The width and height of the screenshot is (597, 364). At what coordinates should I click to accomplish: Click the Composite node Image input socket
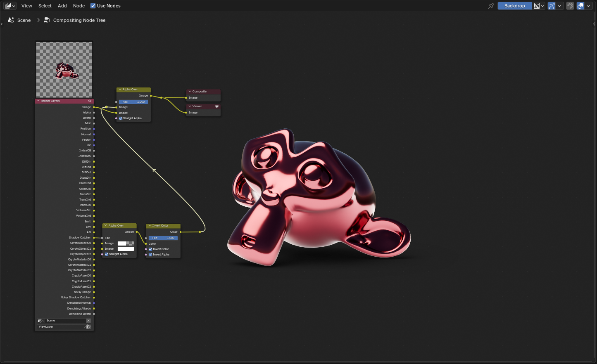[x=186, y=98]
